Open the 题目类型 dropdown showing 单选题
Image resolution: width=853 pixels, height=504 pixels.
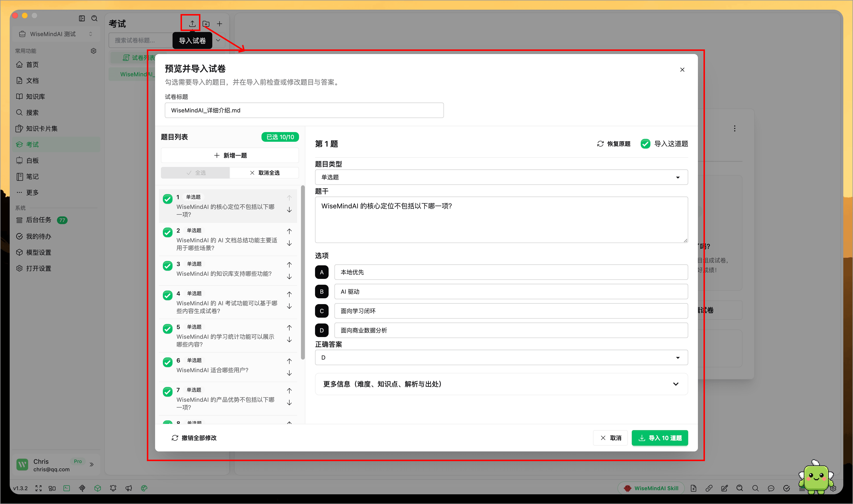(501, 177)
